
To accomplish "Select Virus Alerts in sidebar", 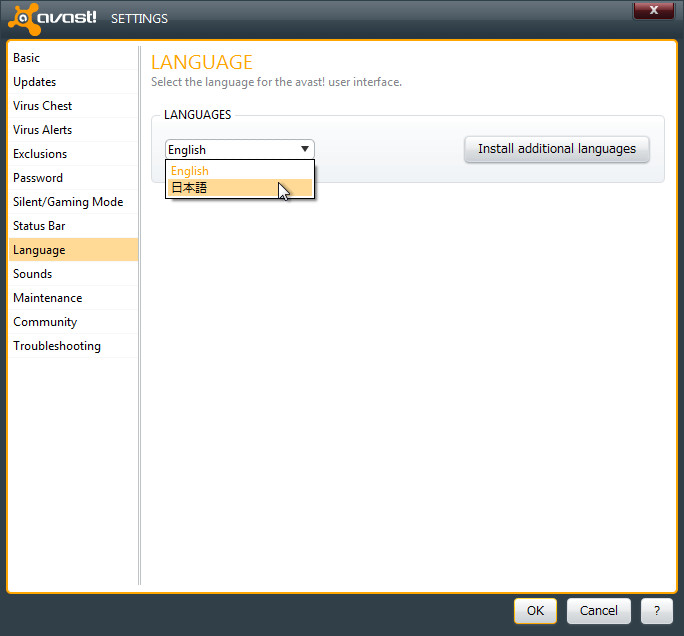I will [73, 130].
